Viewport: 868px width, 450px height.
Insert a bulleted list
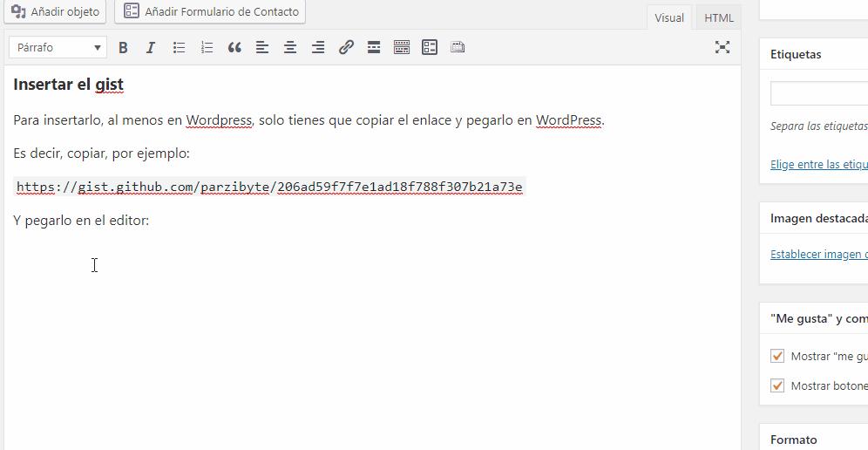(x=179, y=48)
